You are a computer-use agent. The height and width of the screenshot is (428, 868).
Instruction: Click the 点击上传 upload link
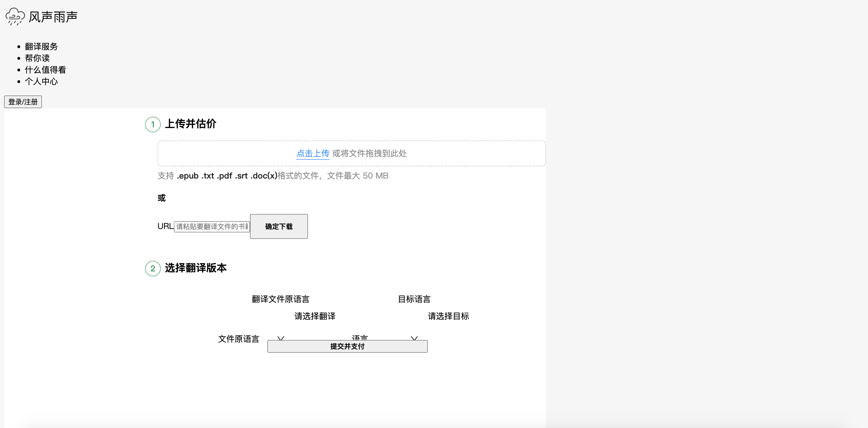pyautogui.click(x=312, y=154)
